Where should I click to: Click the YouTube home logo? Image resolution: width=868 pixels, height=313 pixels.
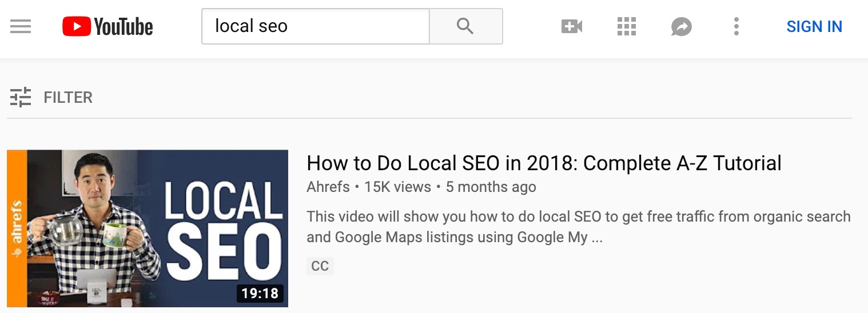107,26
